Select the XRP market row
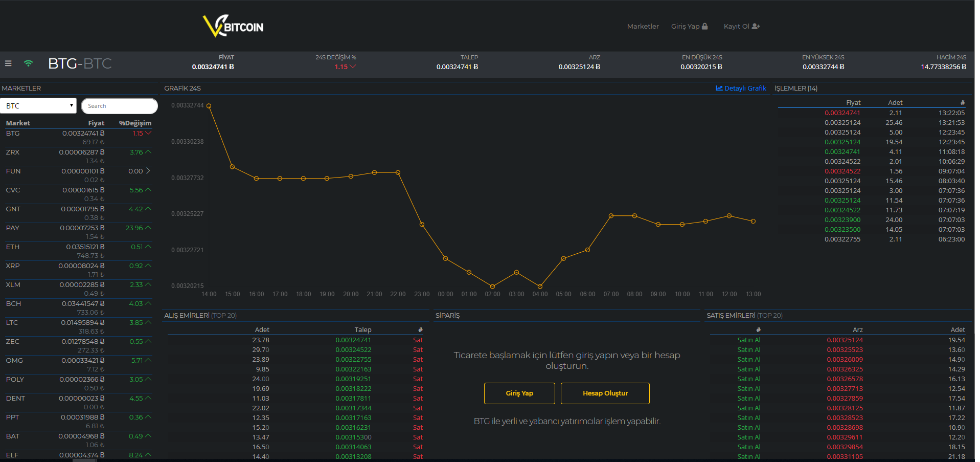The image size is (980, 462). pyautogui.click(x=13, y=266)
